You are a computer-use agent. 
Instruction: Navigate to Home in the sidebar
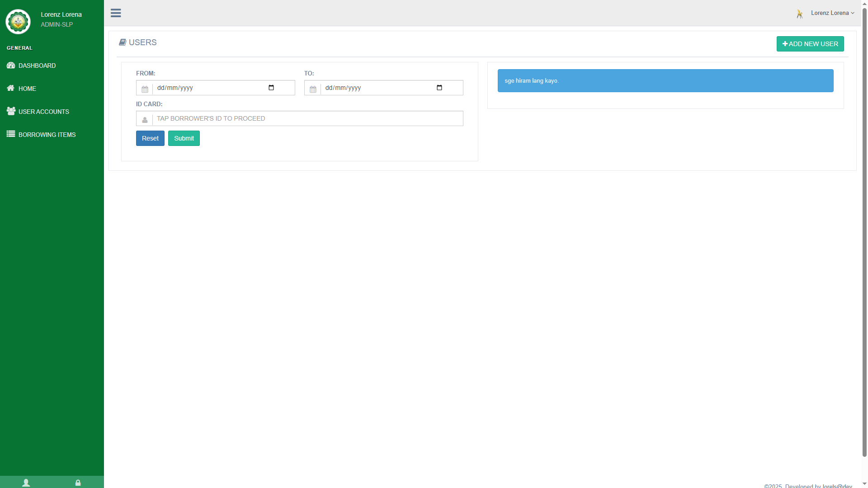pyautogui.click(x=27, y=89)
